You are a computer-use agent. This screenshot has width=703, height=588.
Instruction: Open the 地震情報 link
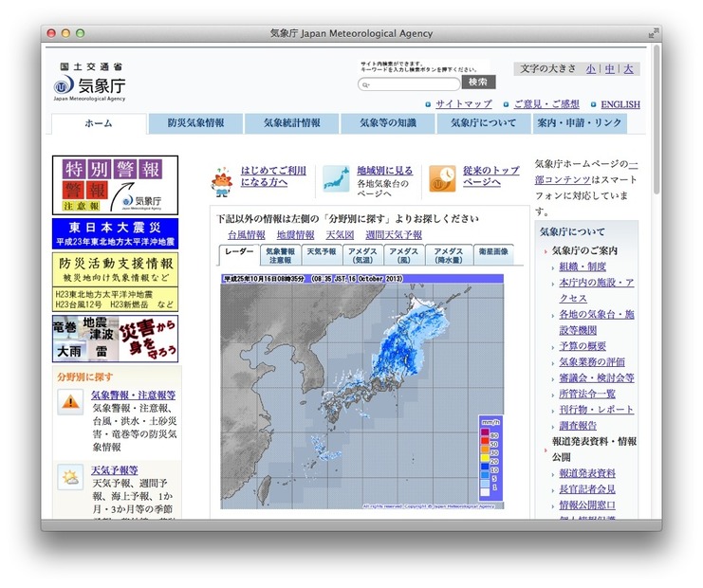[x=295, y=235]
